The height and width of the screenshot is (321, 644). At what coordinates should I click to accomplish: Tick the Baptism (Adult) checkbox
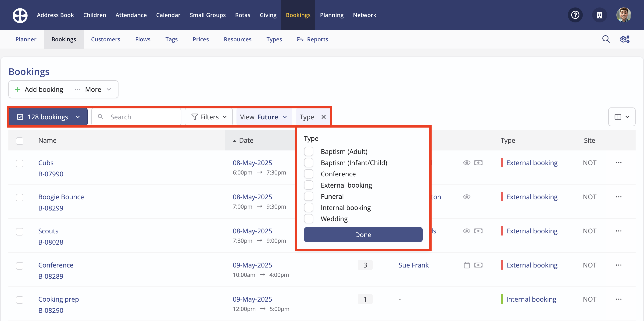point(308,151)
